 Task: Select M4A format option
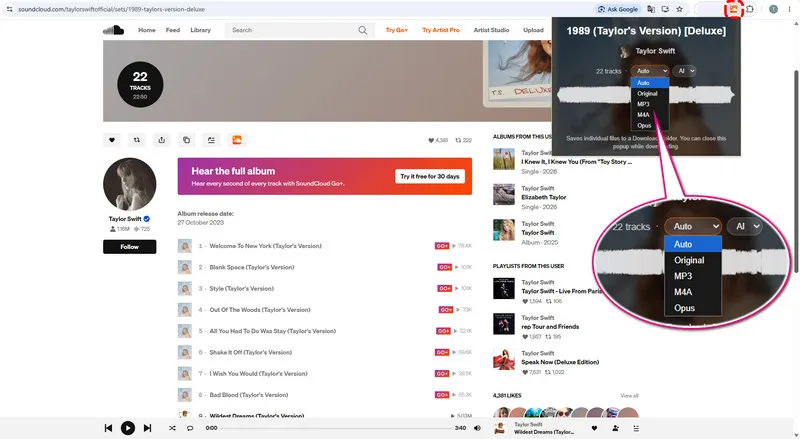649,115
